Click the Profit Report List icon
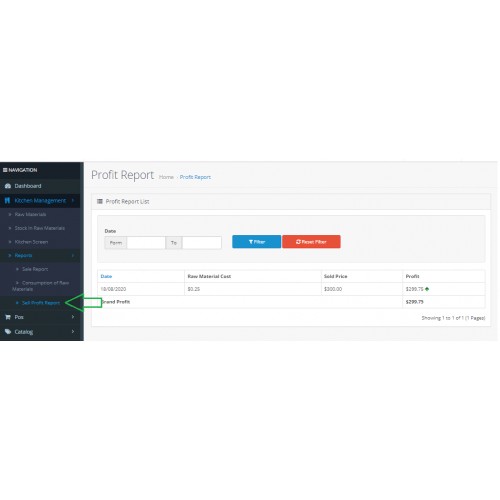The image size is (500, 500). pyautogui.click(x=100, y=201)
